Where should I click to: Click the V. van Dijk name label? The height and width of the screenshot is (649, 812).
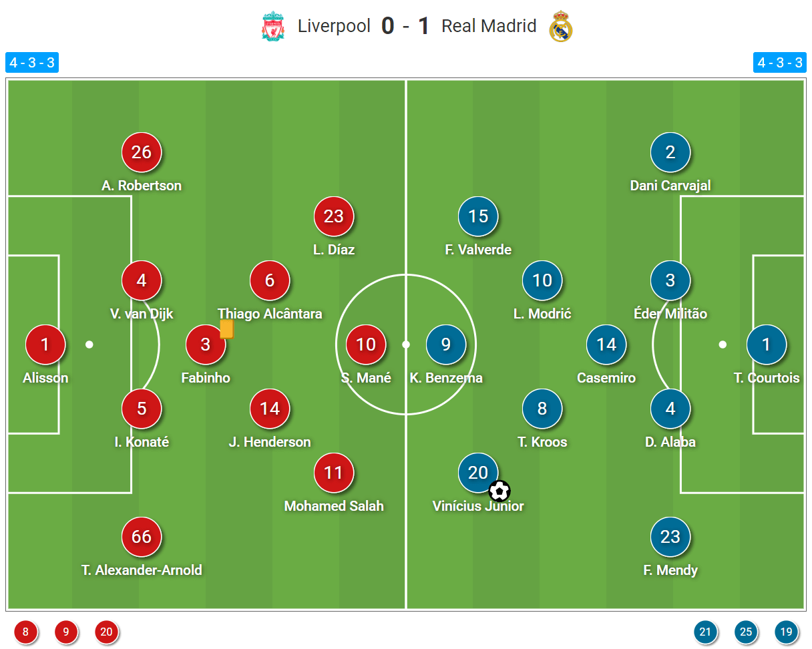click(x=142, y=314)
